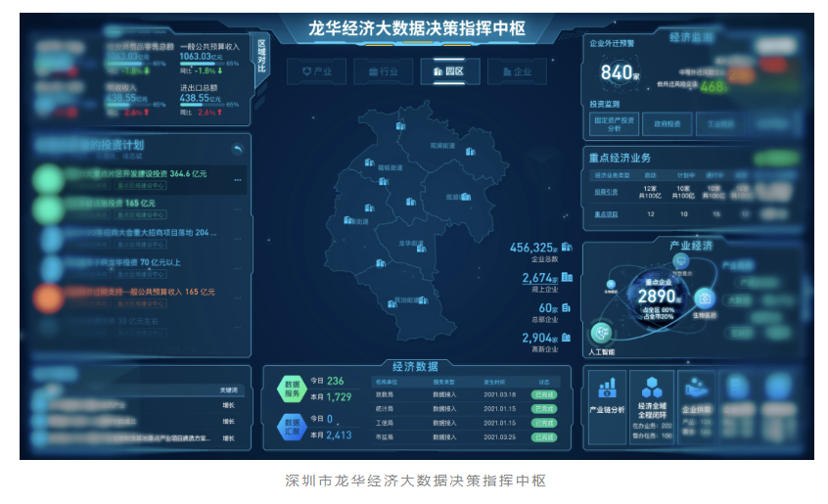Select the 企业 tab

coord(515,71)
